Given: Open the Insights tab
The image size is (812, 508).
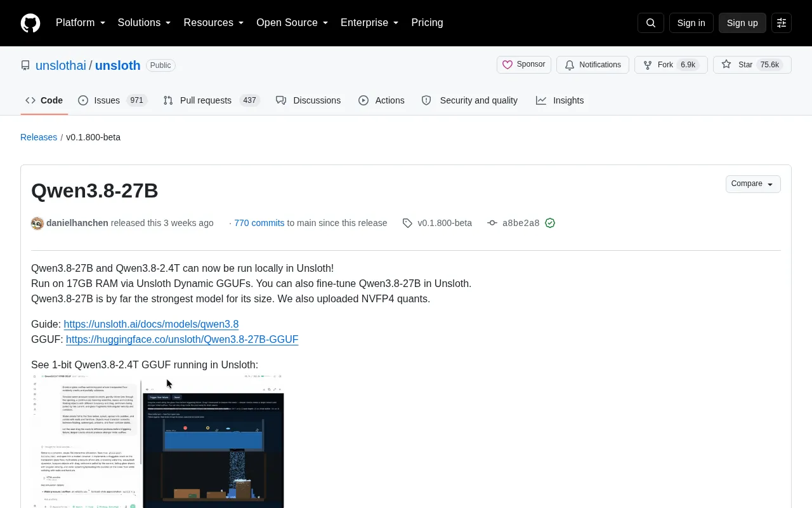Looking at the screenshot, I should (560, 100).
